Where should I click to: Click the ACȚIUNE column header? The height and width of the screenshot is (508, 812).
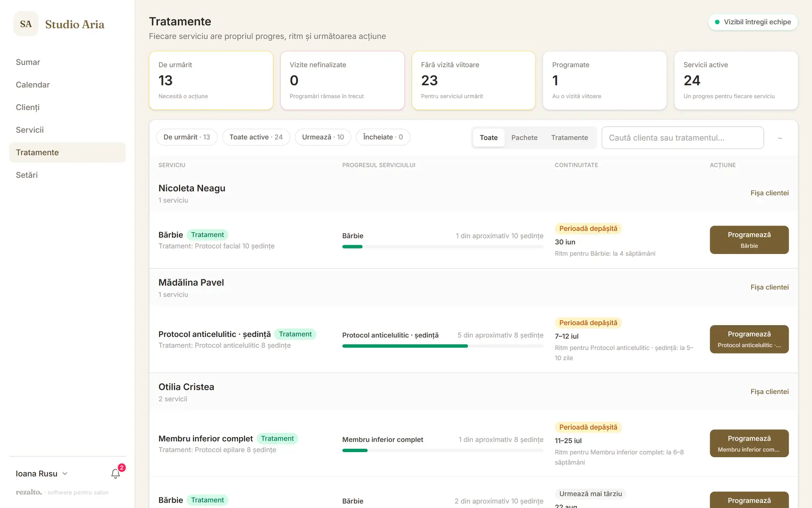tap(722, 165)
